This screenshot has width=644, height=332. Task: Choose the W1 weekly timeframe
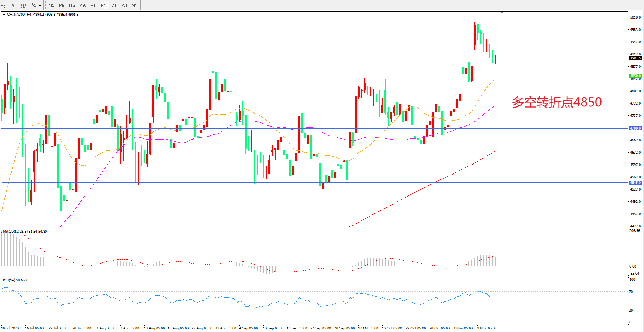click(x=125, y=5)
